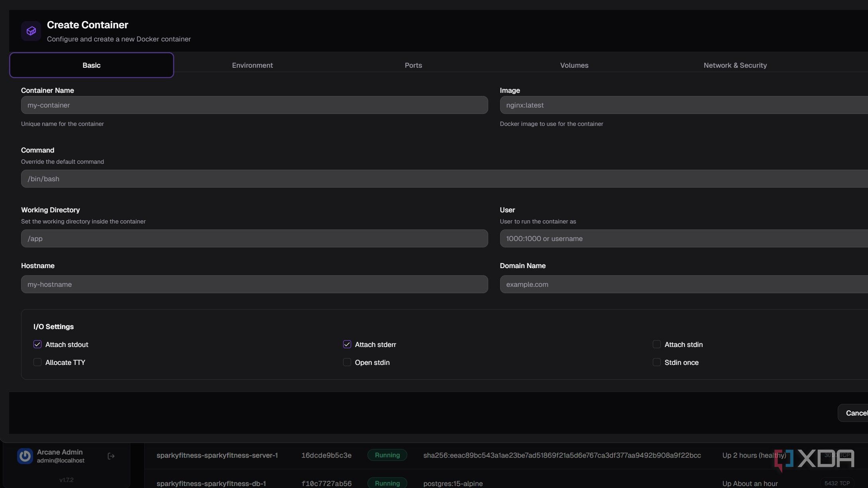Click the Command field showing /bin/bash
The image size is (868, 488).
click(x=444, y=179)
